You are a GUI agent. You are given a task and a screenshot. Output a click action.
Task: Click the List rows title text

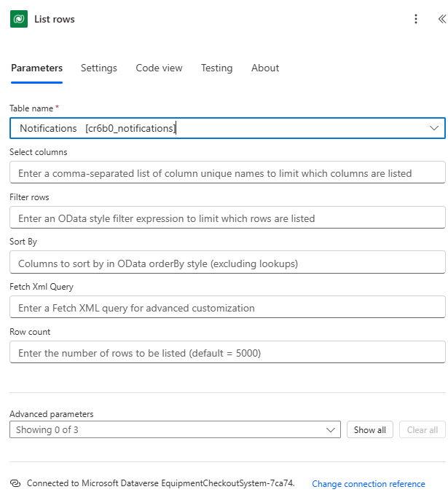[55, 20]
